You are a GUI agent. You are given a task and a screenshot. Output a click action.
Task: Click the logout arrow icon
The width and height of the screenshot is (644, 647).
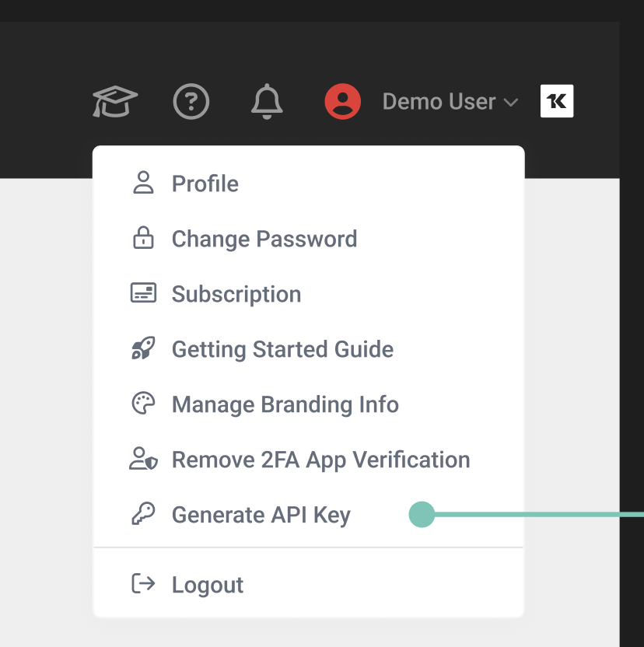[143, 584]
